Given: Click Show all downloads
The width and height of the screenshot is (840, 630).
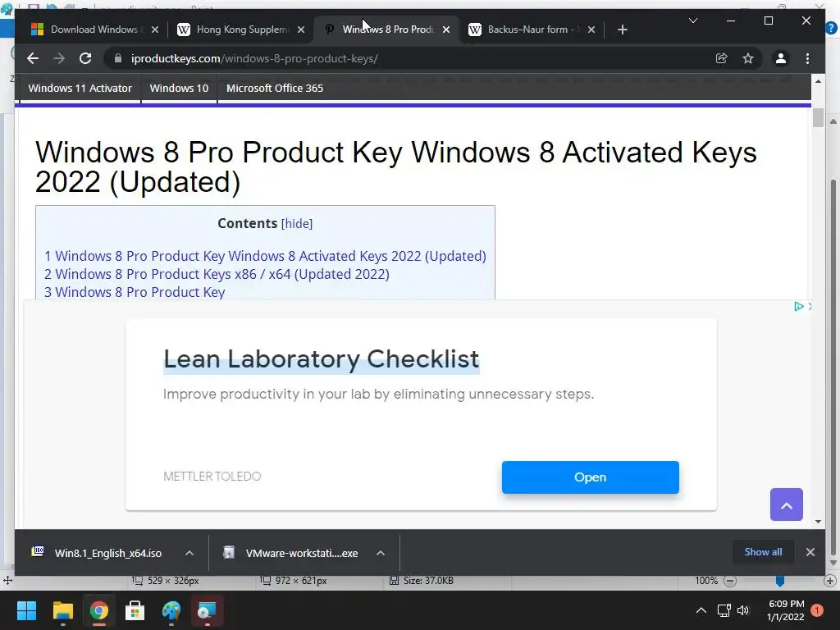Looking at the screenshot, I should 763,552.
